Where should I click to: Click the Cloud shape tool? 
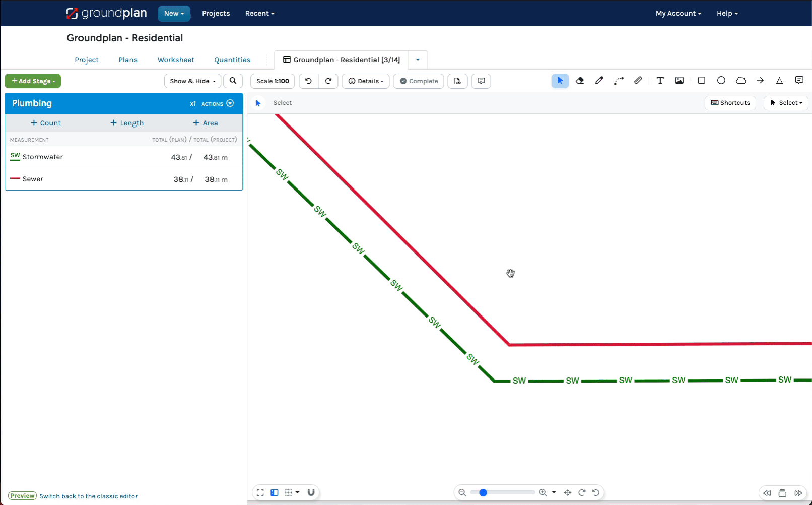click(740, 81)
